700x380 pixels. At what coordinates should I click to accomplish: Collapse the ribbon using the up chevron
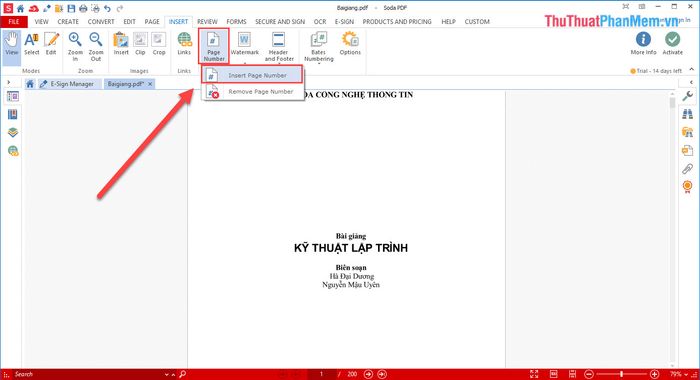(692, 70)
